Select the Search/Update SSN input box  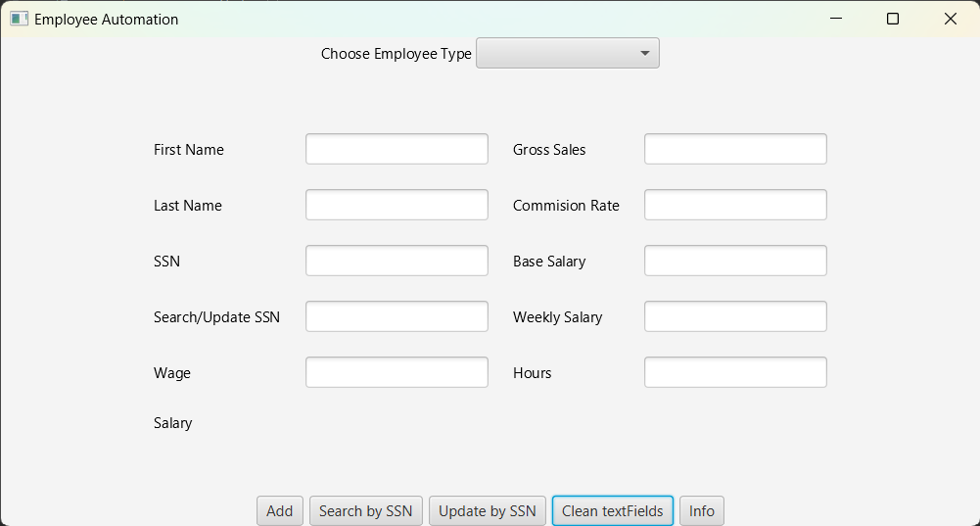397,316
